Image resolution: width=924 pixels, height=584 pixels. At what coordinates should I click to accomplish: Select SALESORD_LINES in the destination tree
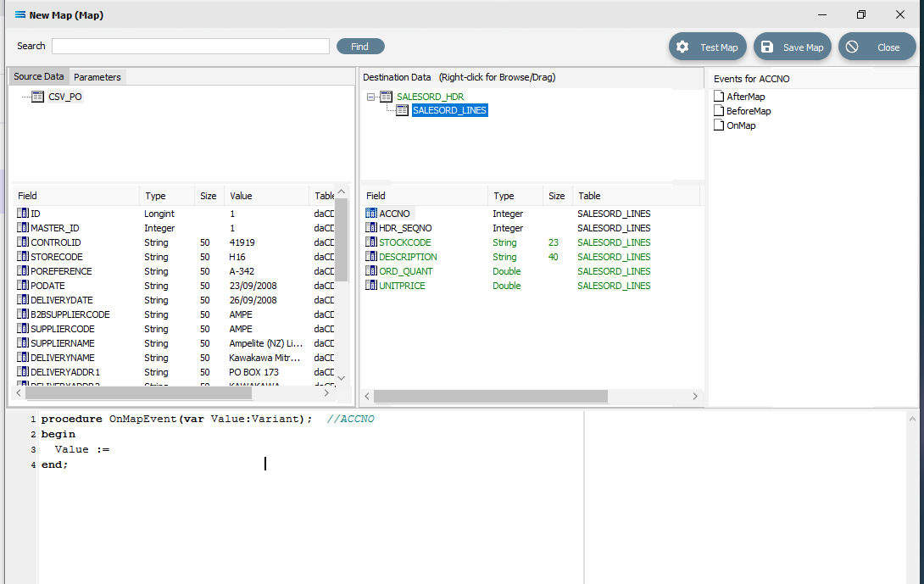449,110
